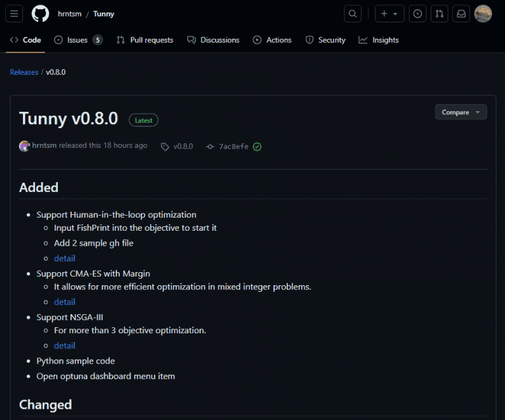Open the notifications inbox icon
Viewport: 505px width, 420px height.
click(x=462, y=14)
